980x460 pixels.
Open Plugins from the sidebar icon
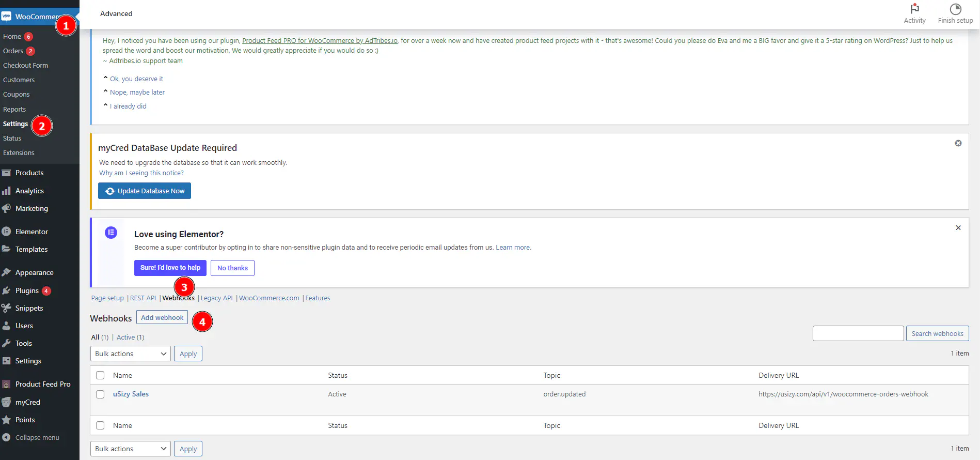(x=7, y=290)
